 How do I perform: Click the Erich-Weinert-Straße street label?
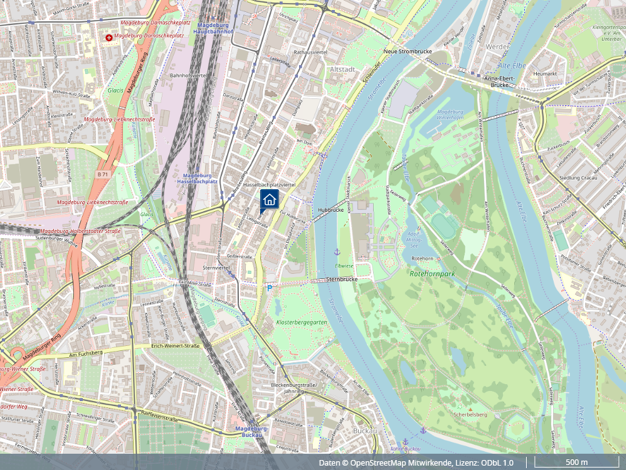coord(175,346)
